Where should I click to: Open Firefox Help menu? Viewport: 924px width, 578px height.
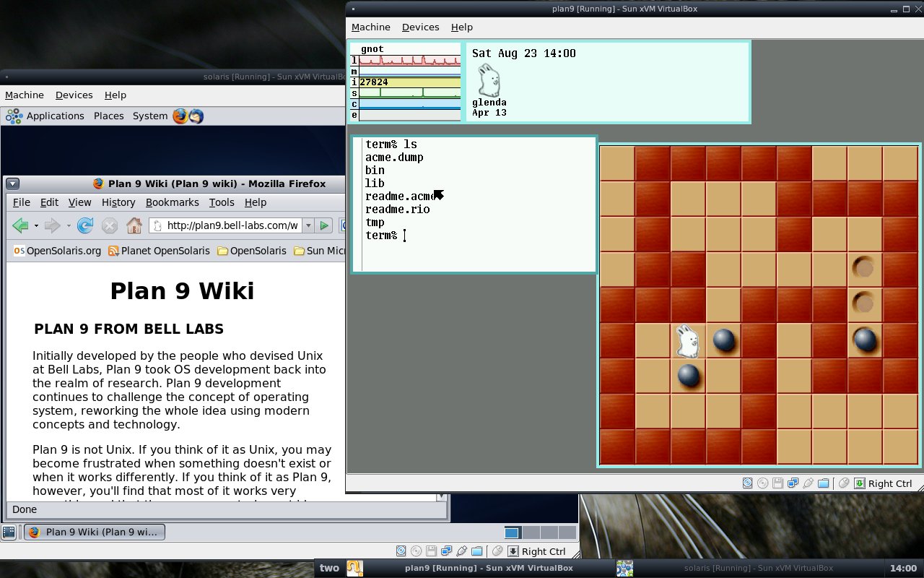pos(256,202)
